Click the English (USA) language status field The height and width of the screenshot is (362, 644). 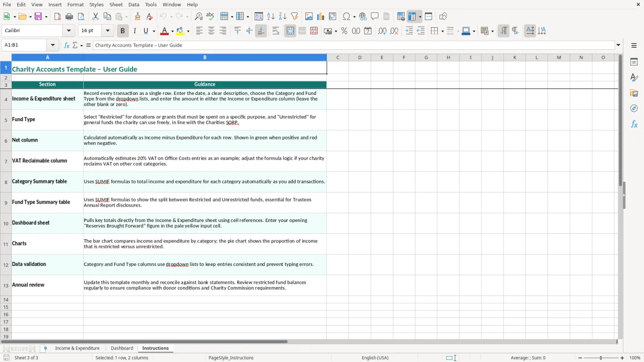coord(375,358)
